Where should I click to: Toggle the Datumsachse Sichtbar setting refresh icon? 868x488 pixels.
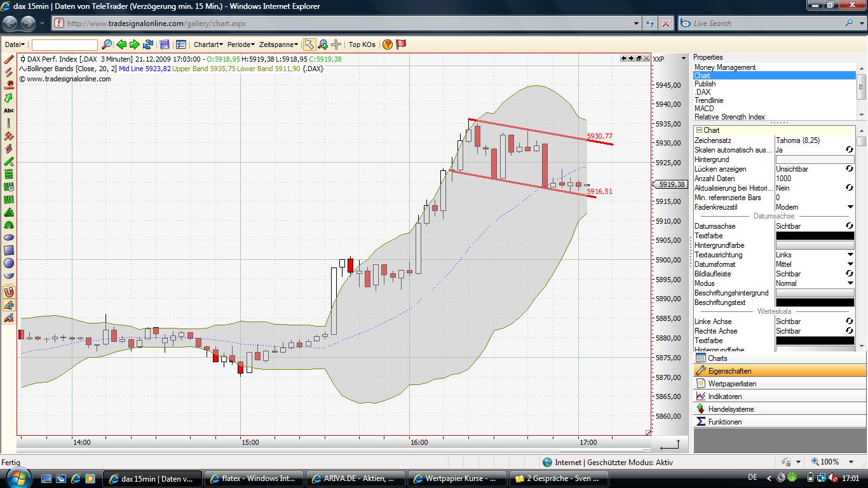(849, 226)
